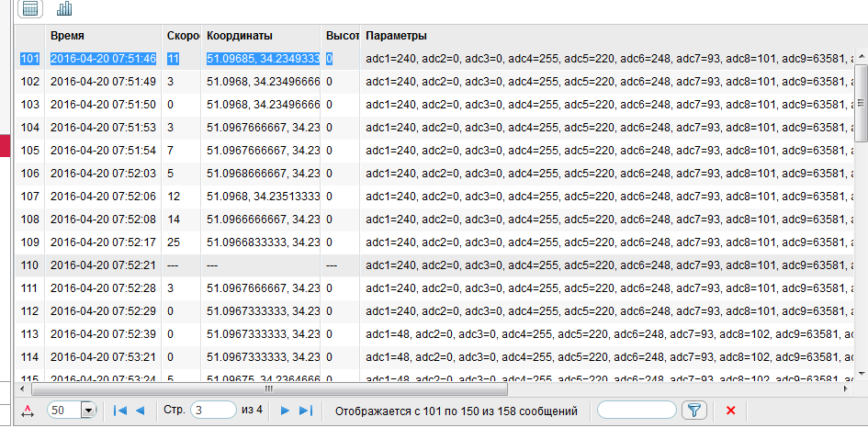Screen dimensions: 868x428
Task: Jump to the last page
Action: (x=306, y=411)
